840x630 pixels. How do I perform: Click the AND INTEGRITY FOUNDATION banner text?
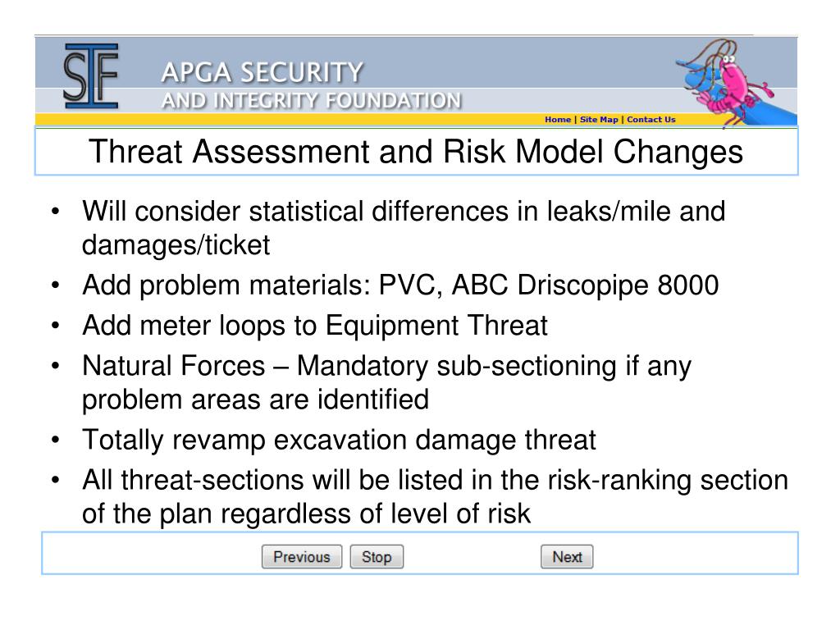(311, 100)
